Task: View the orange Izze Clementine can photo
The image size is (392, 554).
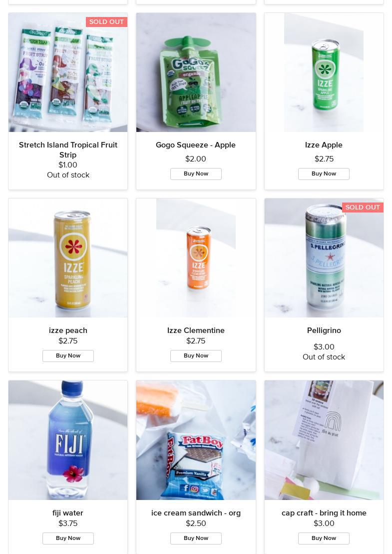Action: point(196,258)
